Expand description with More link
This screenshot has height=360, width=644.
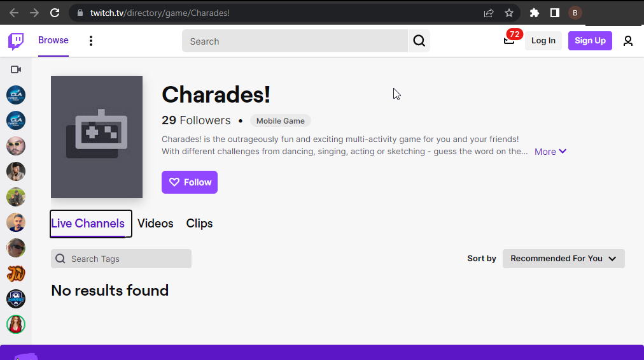pos(550,152)
